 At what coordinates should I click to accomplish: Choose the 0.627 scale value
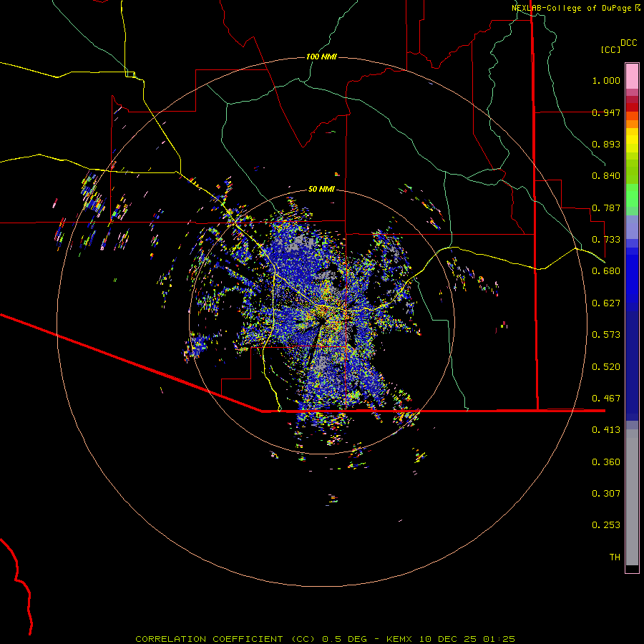606,303
